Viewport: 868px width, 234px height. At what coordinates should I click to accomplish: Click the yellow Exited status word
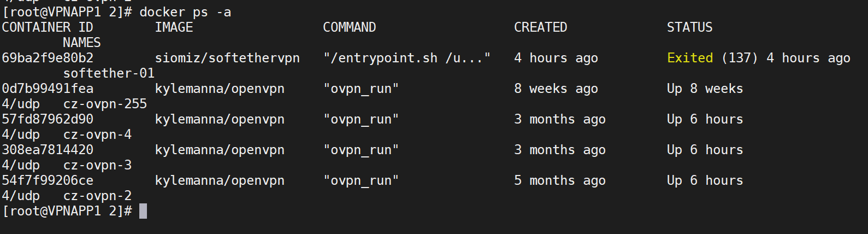point(690,58)
